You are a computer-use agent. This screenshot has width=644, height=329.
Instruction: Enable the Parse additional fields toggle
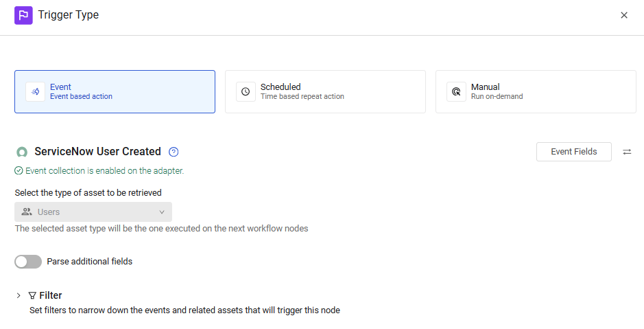coord(28,262)
